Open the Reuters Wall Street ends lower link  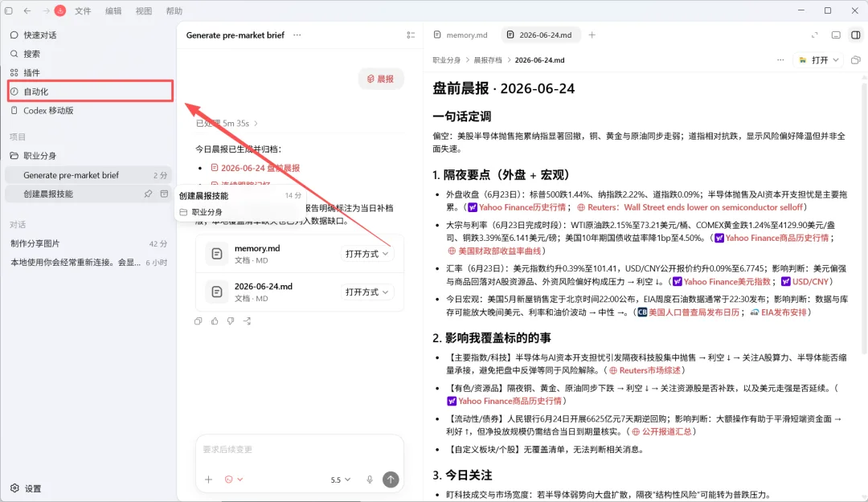pyautogui.click(x=690, y=207)
